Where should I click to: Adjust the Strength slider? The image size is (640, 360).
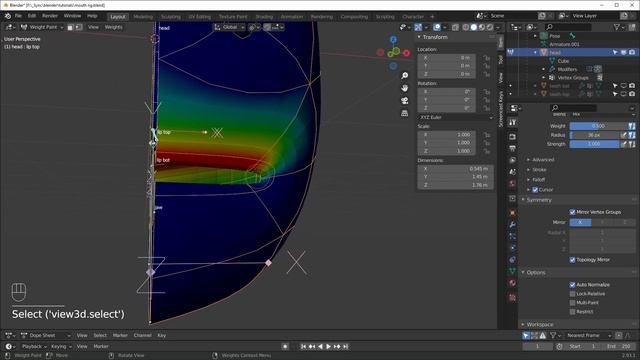594,144
